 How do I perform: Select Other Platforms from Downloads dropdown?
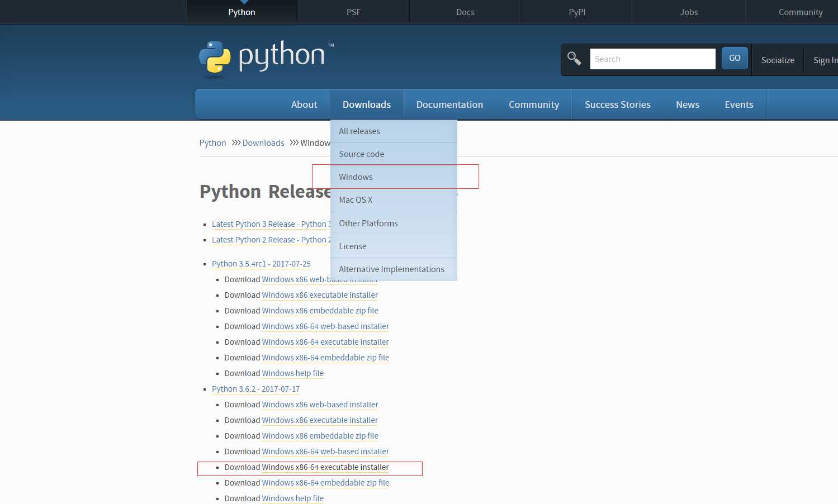click(394, 224)
